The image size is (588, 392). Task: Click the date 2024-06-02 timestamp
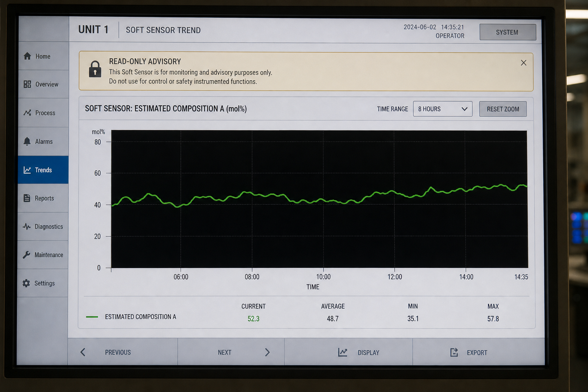click(420, 27)
